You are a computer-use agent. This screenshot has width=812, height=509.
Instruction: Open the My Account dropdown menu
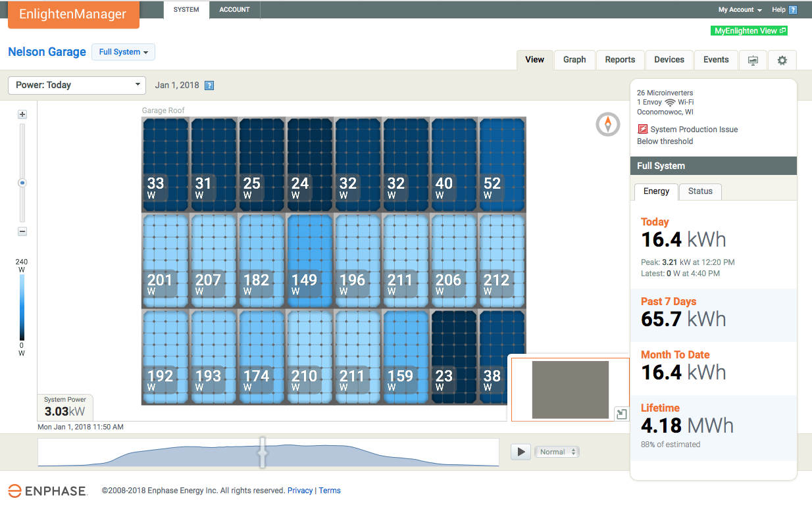740,10
